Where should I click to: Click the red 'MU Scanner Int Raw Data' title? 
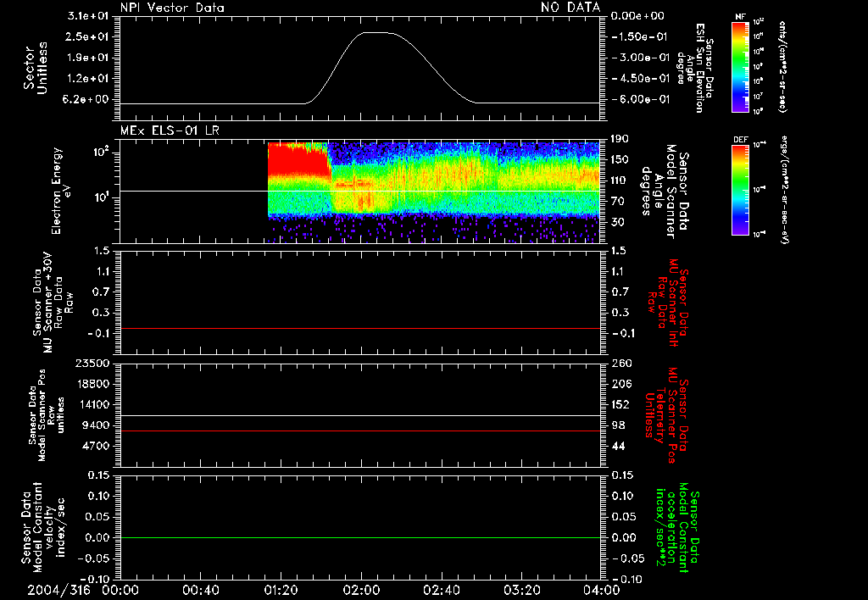point(668,303)
